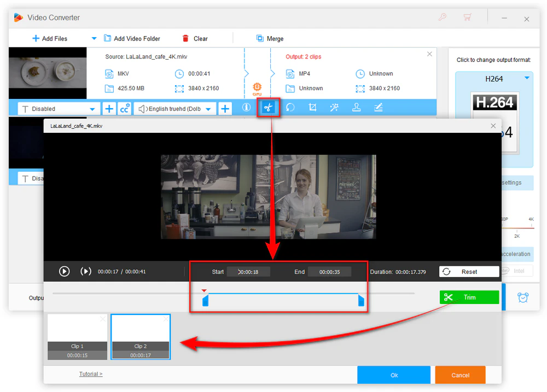Expand the Add Files dropdown arrow

[x=94, y=38]
